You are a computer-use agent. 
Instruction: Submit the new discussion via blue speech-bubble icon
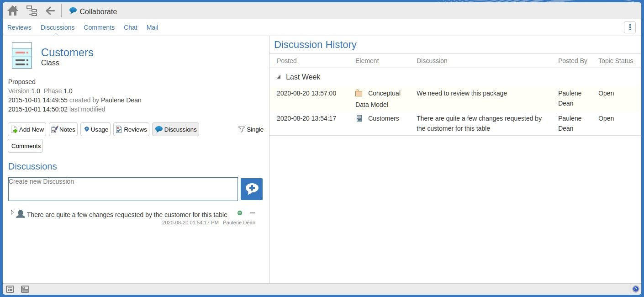252,189
